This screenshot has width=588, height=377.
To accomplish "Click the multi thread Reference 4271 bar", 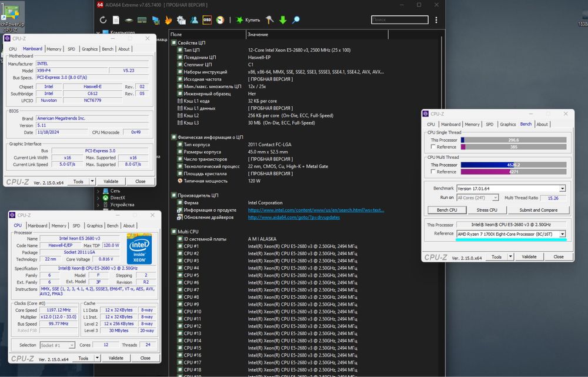I will [513, 172].
